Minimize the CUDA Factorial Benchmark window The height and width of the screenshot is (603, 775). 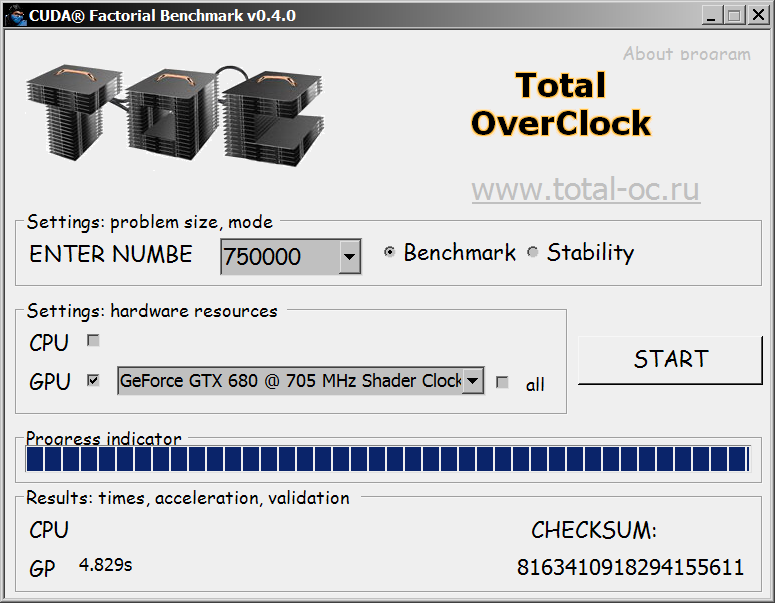(x=709, y=15)
